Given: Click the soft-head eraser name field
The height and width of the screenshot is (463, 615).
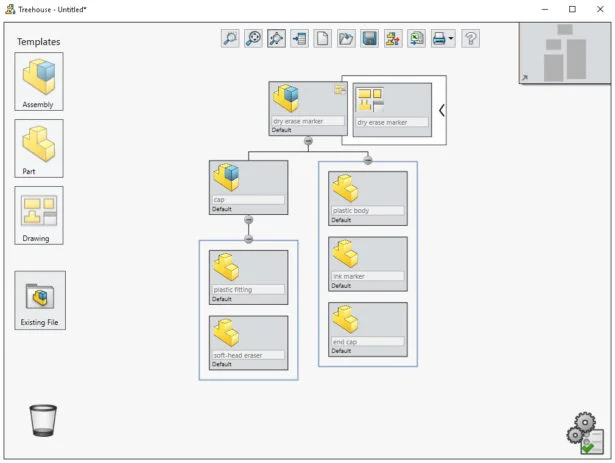Looking at the screenshot, I should point(248,355).
